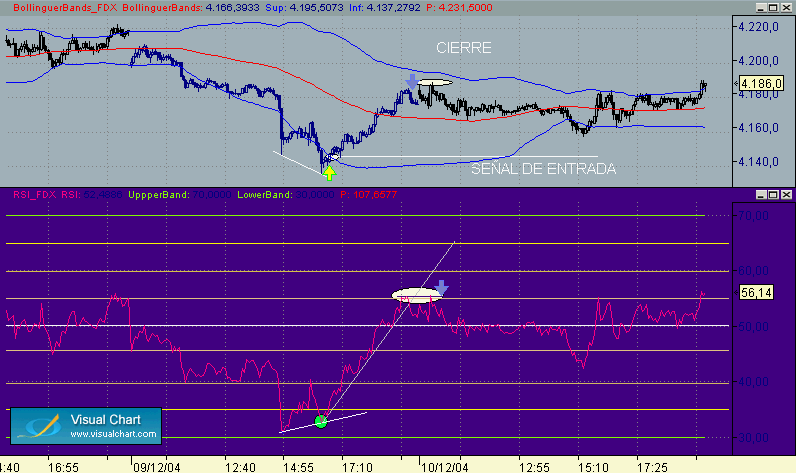796x473 pixels.
Task: Minimize the Bollinger Bands chart panel
Action: tap(760, 8)
